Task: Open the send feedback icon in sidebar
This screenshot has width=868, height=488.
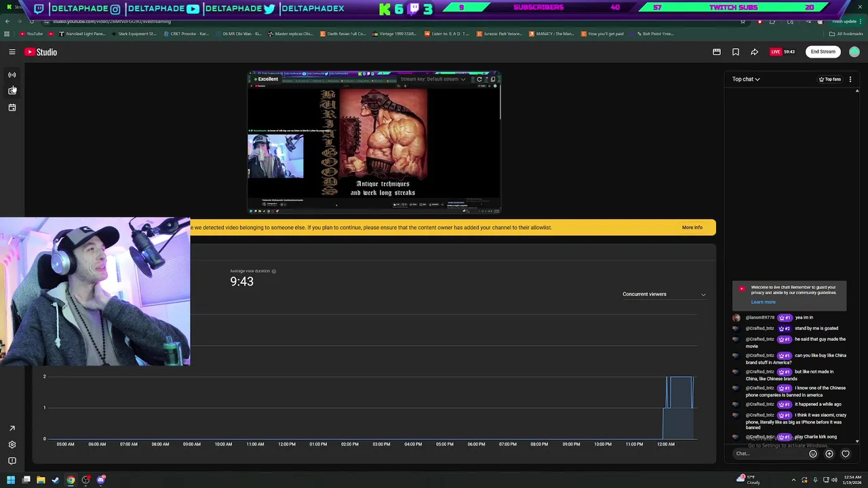Action: pos(12,461)
